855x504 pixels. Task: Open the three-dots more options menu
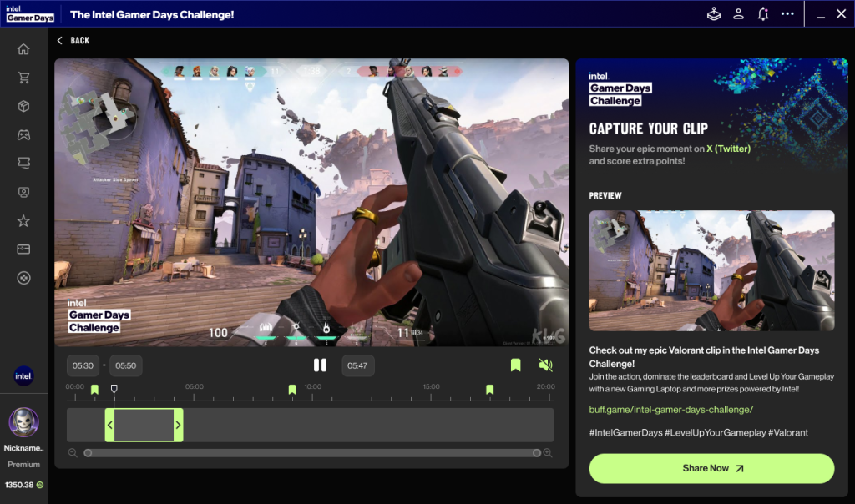pos(787,14)
